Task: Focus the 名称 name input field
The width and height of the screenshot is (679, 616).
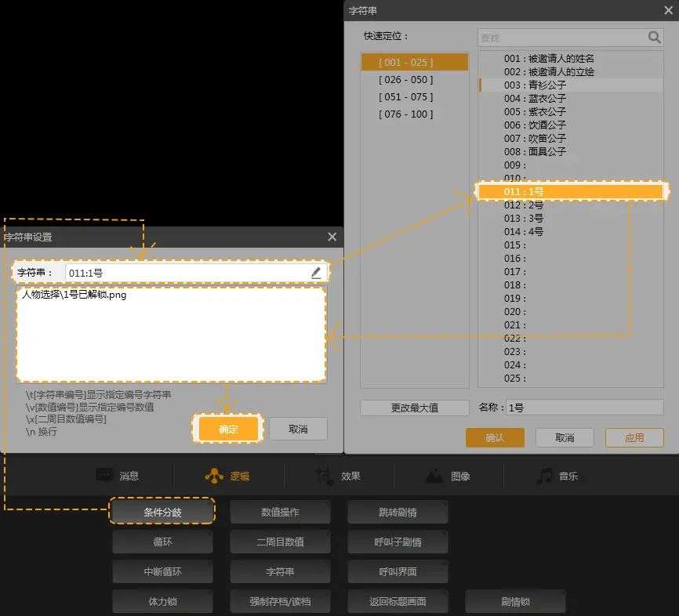Action: pyautogui.click(x=583, y=408)
